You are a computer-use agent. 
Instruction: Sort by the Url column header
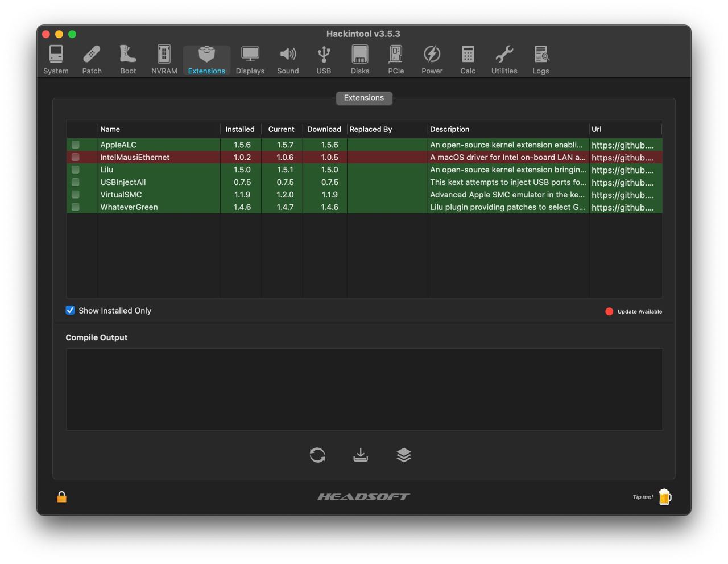tap(626, 129)
